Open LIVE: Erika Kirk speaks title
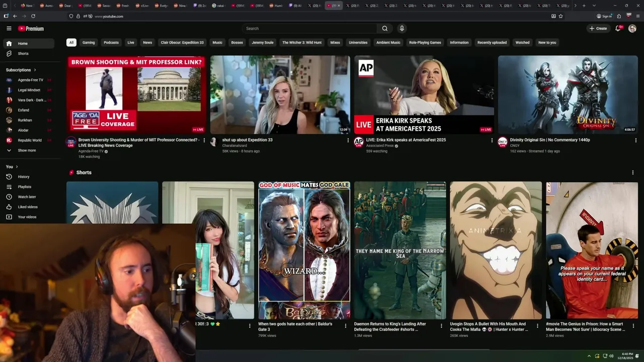644x362 pixels. (x=406, y=140)
